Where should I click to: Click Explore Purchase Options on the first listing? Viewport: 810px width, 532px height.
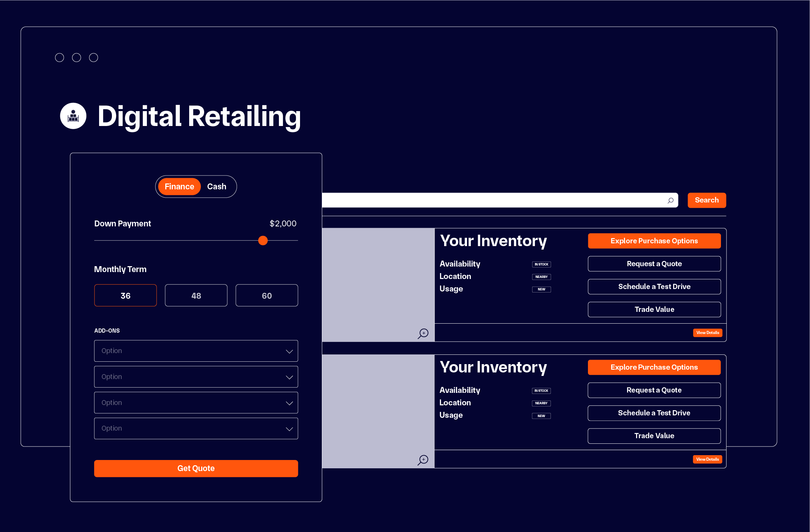[654, 241]
